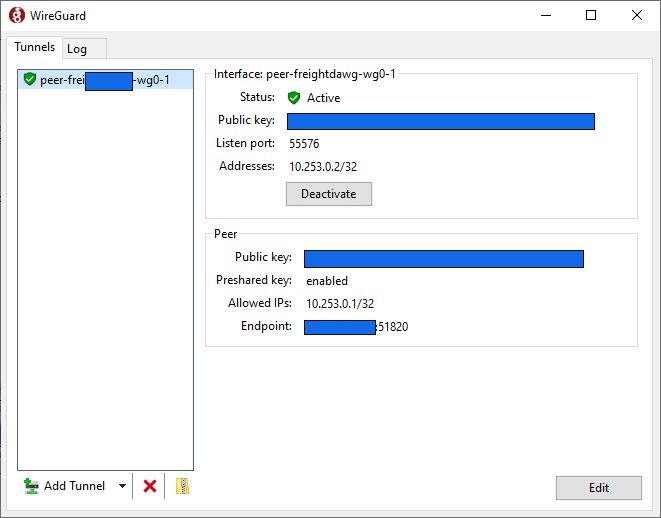Click the Add Tunnel computer icon

click(x=31, y=486)
